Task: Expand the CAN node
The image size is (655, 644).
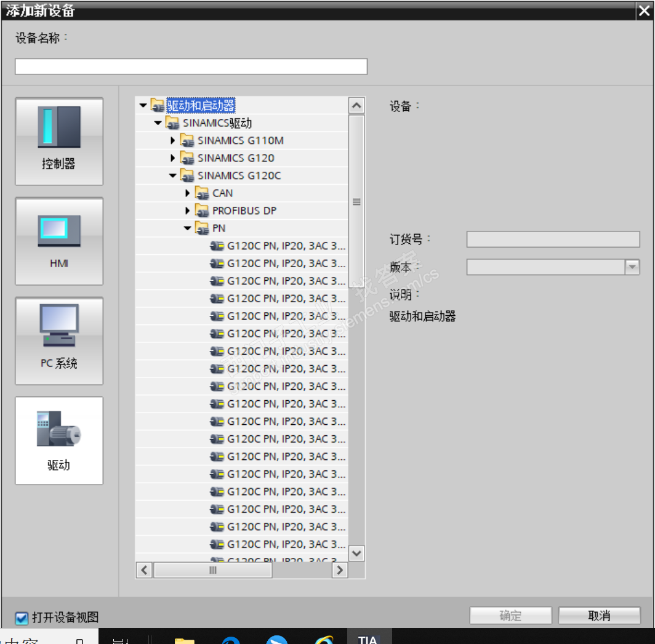Action: (x=188, y=193)
